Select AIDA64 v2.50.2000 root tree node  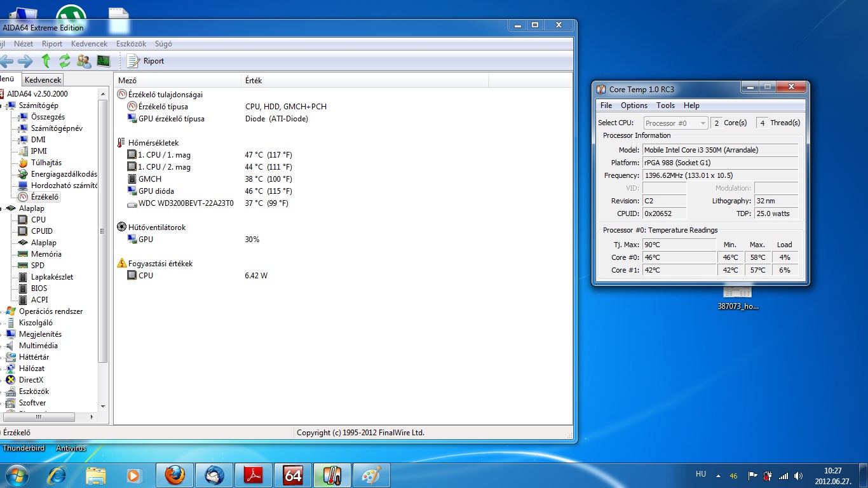[x=37, y=94]
